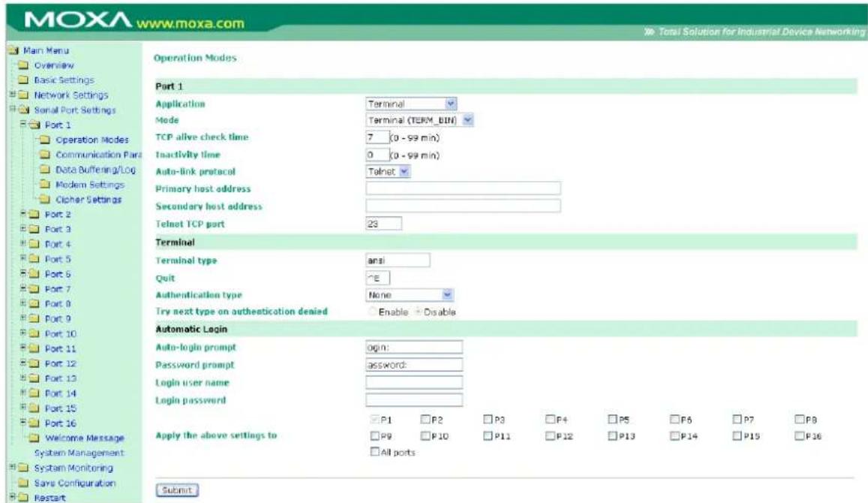Check the P3 port checkbox
Screen dimensions: 868x503
point(488,420)
